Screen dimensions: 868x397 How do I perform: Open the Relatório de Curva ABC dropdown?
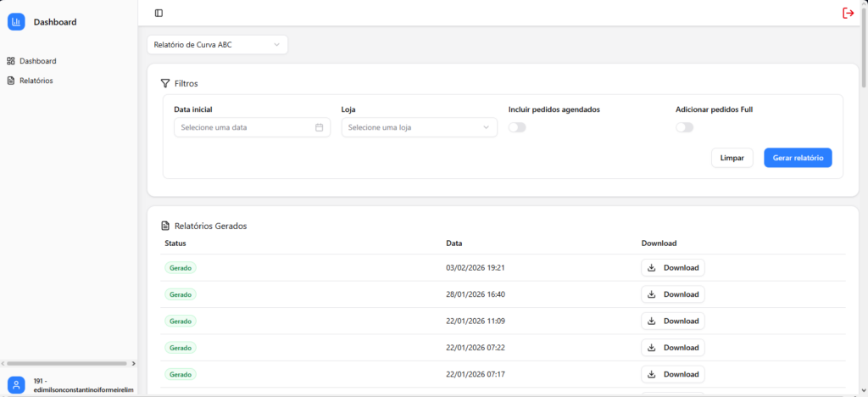[217, 44]
